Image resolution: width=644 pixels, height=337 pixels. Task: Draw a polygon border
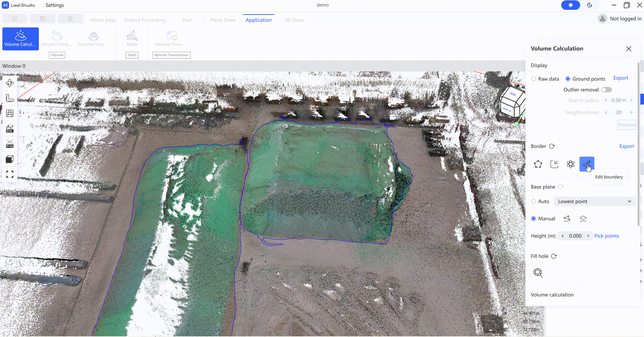point(538,164)
